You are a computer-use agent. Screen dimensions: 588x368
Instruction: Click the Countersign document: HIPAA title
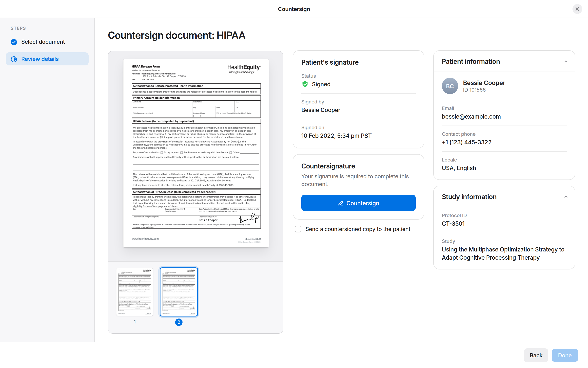click(x=177, y=35)
